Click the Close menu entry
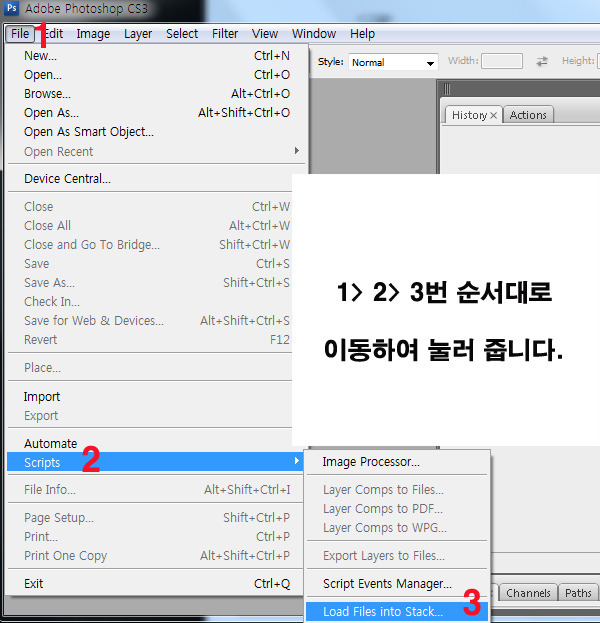This screenshot has width=600, height=623. (150, 207)
